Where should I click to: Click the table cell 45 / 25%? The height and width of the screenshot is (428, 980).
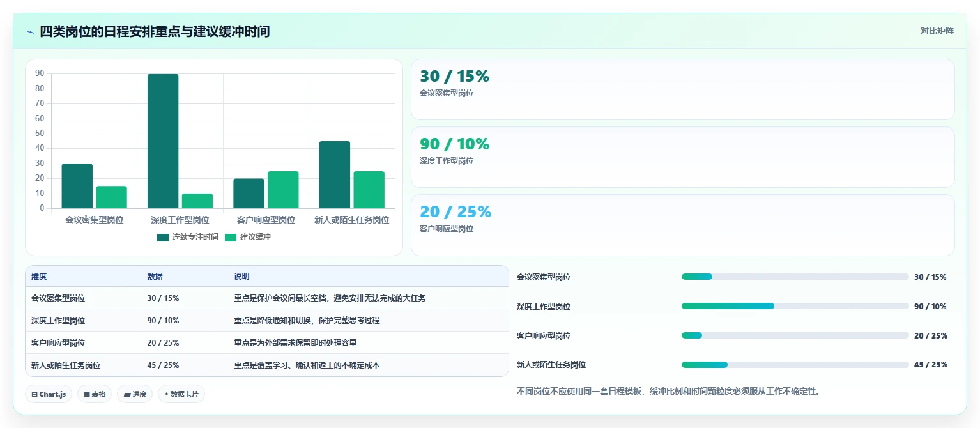pyautogui.click(x=163, y=365)
